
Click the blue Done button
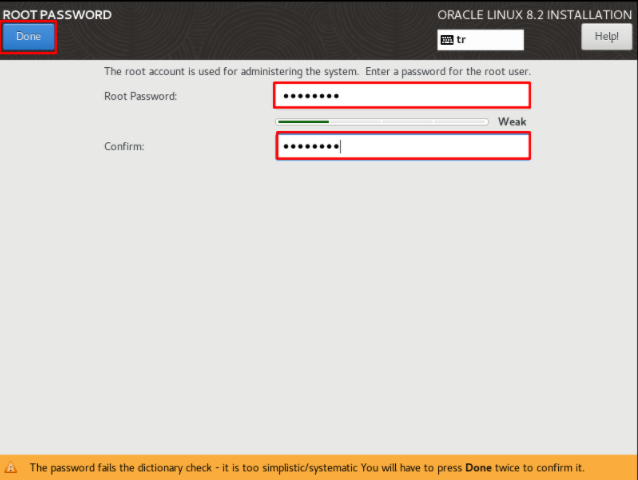click(x=28, y=37)
